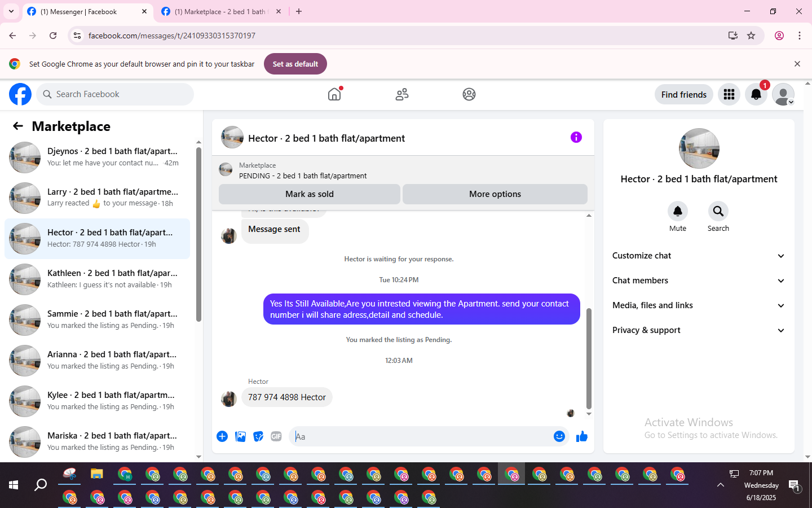The image size is (812, 508).
Task: Click the Search Facebook field
Action: tap(115, 94)
